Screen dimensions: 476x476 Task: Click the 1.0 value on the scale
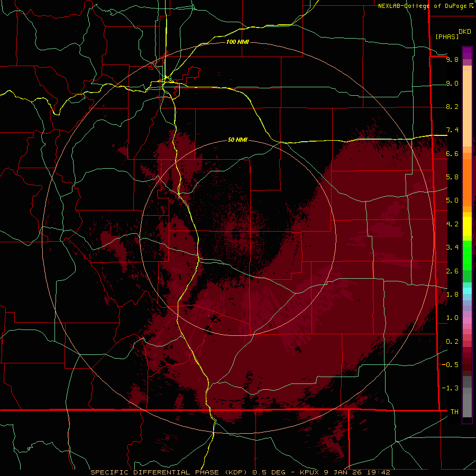(452, 317)
